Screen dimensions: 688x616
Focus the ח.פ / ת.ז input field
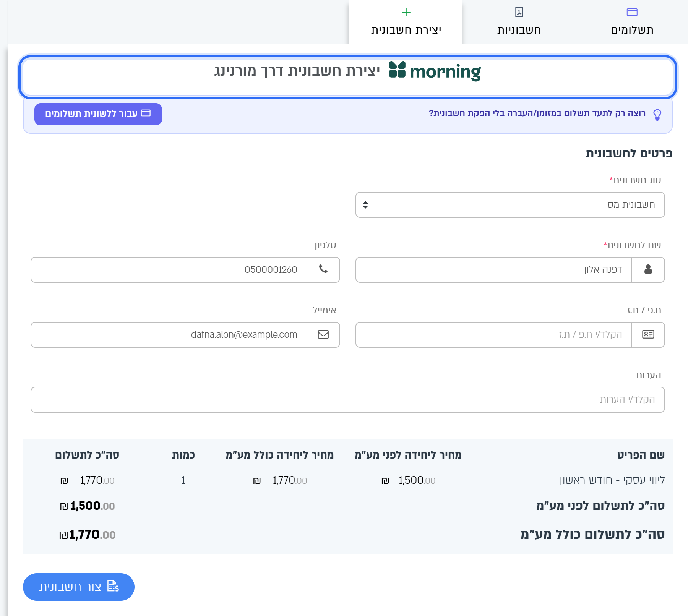(494, 335)
